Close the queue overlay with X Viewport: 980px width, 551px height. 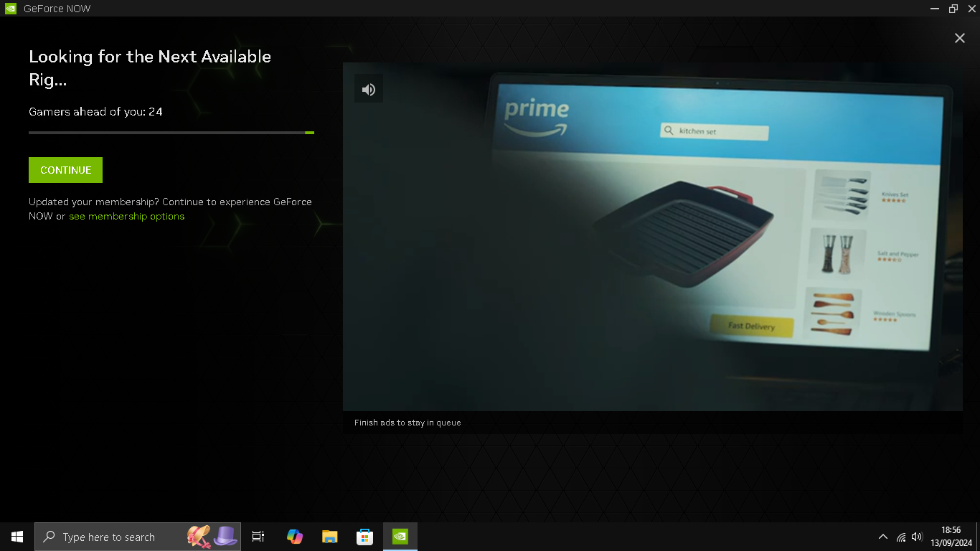point(960,38)
